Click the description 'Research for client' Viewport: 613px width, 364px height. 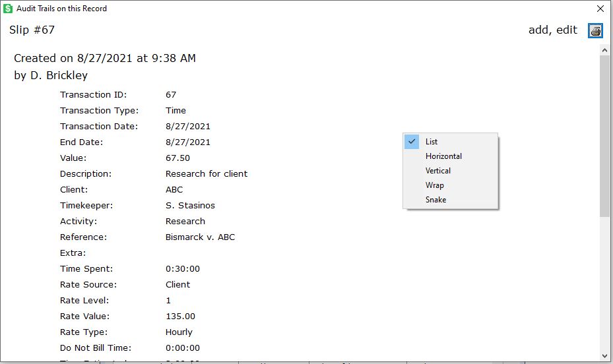pyautogui.click(x=207, y=174)
